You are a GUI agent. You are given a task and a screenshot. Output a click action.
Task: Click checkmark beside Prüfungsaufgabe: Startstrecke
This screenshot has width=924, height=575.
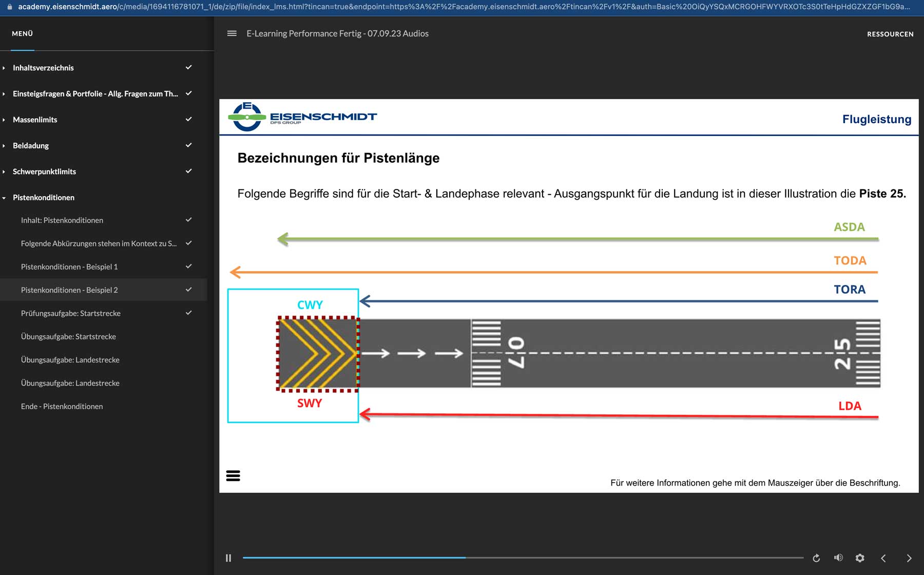188,313
